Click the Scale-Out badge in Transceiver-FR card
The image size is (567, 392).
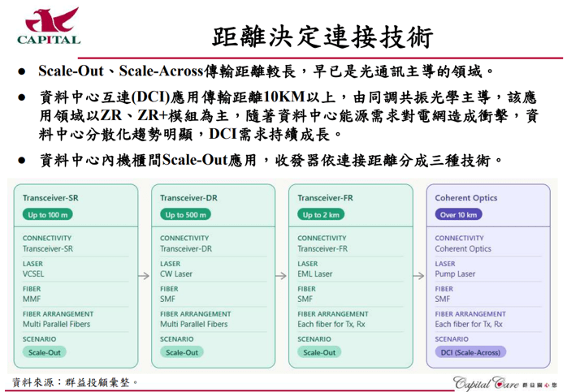(x=319, y=352)
